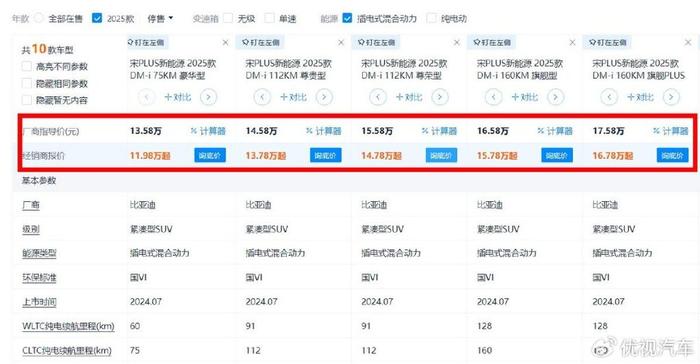700x364 pixels.
Task: Move DM-i 160KM 旗舰型 column right with arrow
Action: (555, 97)
